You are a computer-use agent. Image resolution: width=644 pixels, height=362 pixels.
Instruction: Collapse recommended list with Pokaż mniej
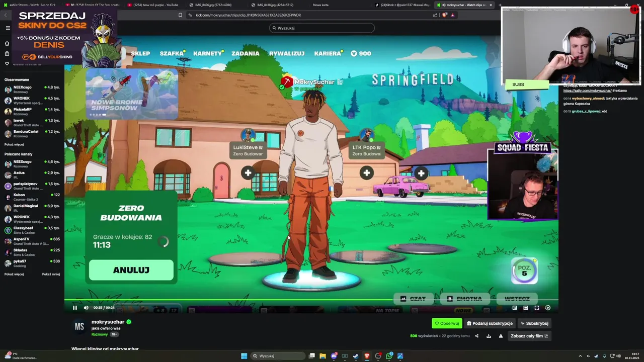(x=51, y=274)
